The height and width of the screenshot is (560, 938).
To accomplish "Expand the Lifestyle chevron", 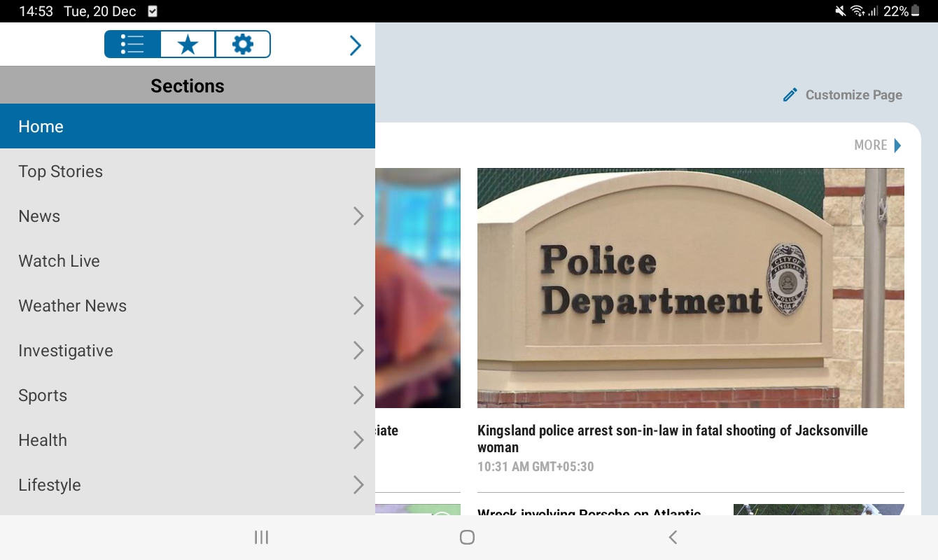I will tap(358, 485).
